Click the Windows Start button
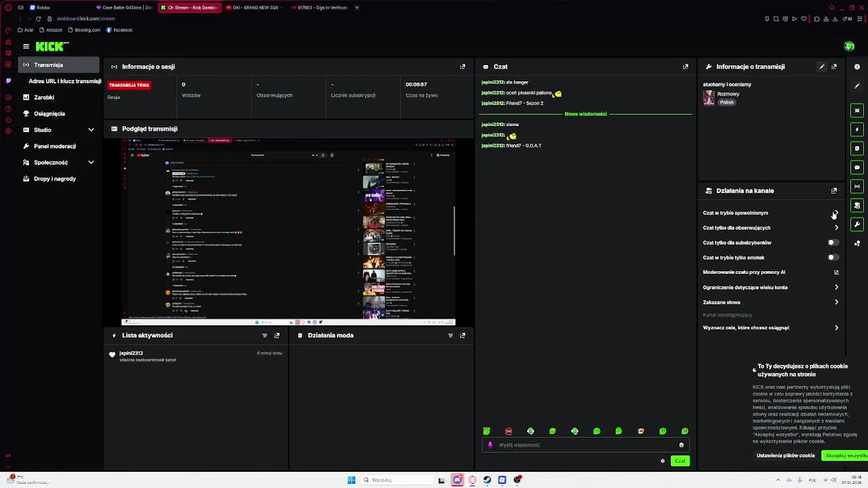This screenshot has height=488, width=868. click(351, 480)
